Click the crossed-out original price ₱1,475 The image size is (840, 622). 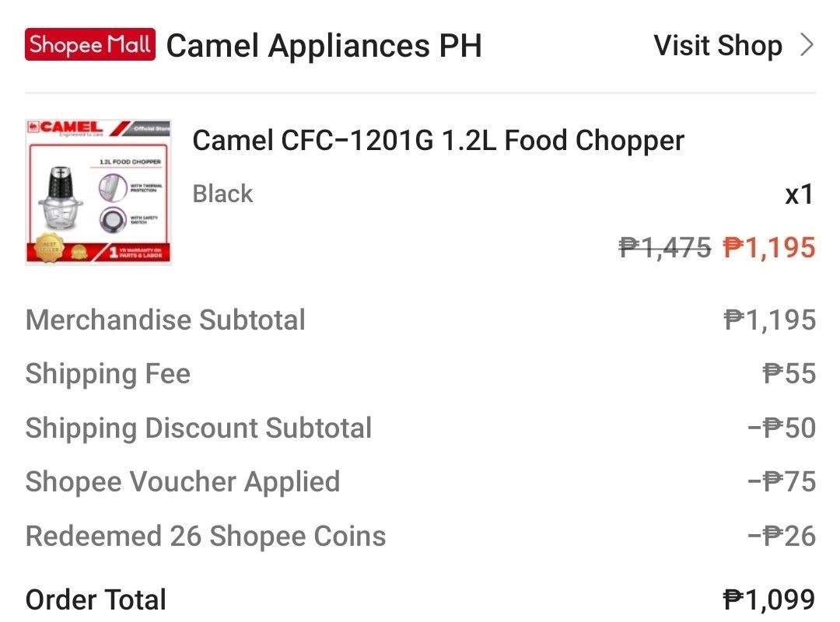pos(666,248)
